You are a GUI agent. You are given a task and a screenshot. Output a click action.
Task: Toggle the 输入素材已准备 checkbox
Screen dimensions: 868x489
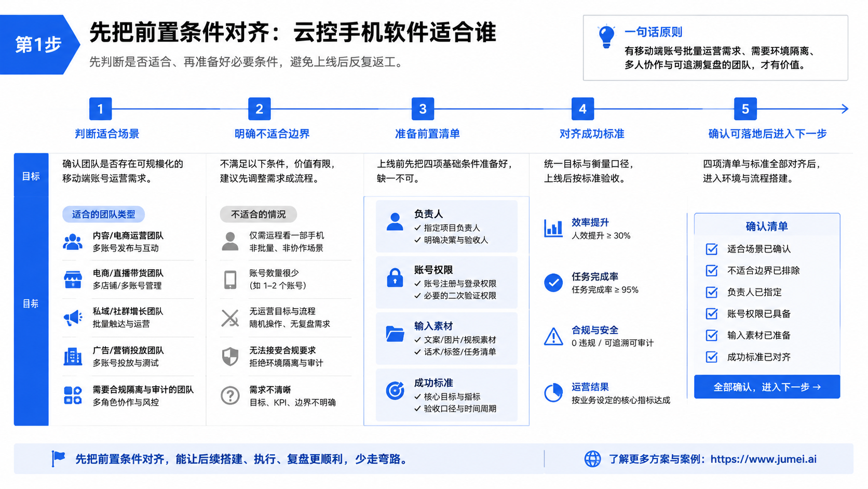[712, 335]
